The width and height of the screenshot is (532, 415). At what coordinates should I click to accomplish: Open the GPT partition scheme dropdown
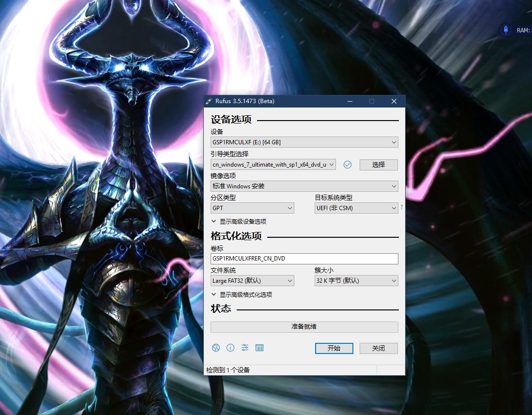click(252, 208)
